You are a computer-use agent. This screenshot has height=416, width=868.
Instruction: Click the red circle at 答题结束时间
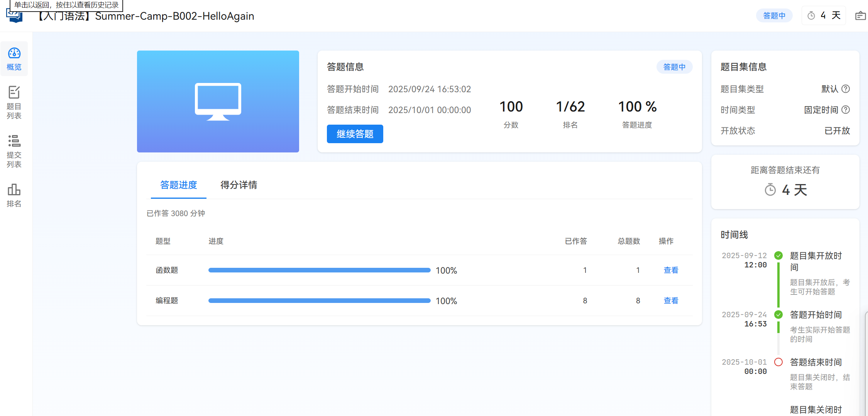point(778,362)
